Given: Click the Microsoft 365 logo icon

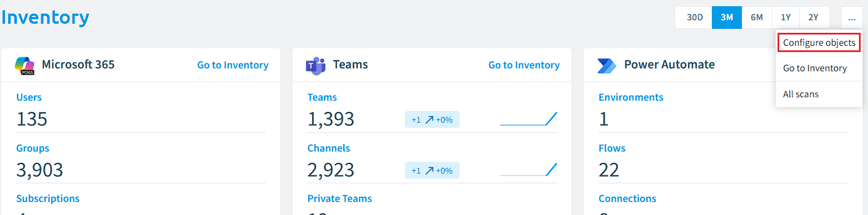Looking at the screenshot, I should pos(25,66).
